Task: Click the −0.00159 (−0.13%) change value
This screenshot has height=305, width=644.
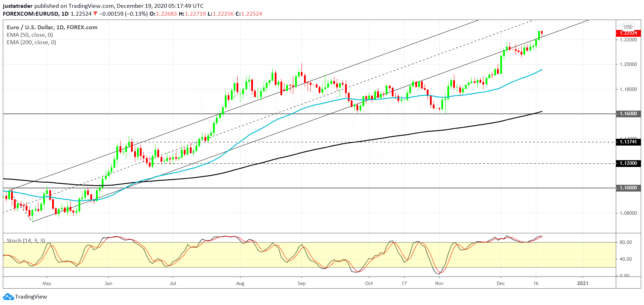Action: coord(123,14)
